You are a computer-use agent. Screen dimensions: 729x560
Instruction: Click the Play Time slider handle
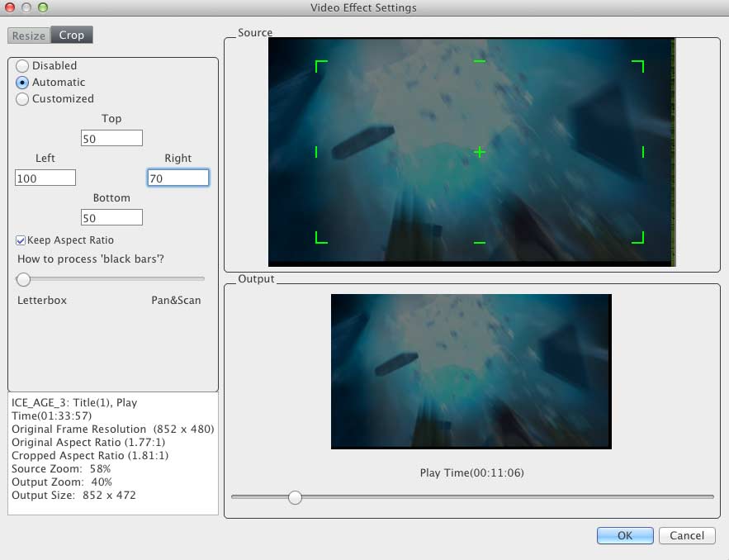tap(295, 497)
